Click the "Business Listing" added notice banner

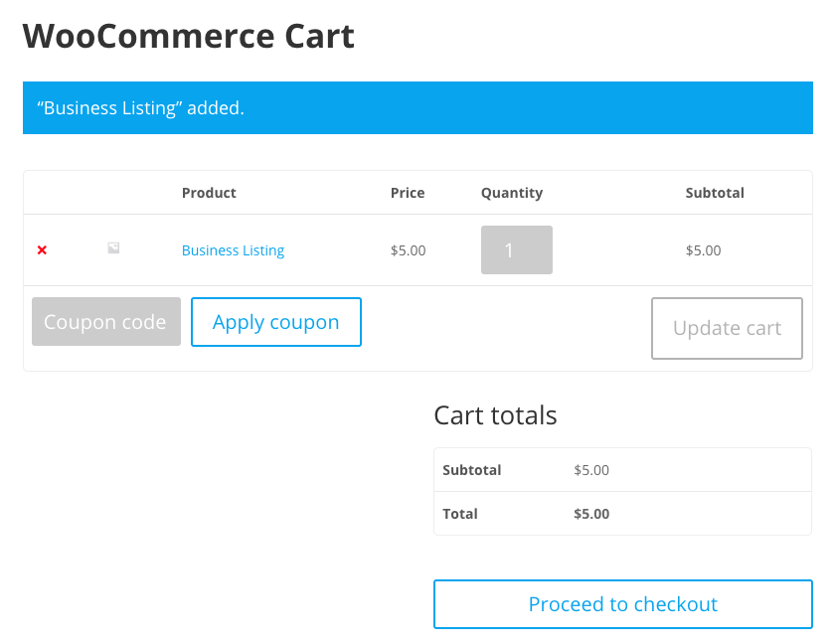click(x=417, y=107)
